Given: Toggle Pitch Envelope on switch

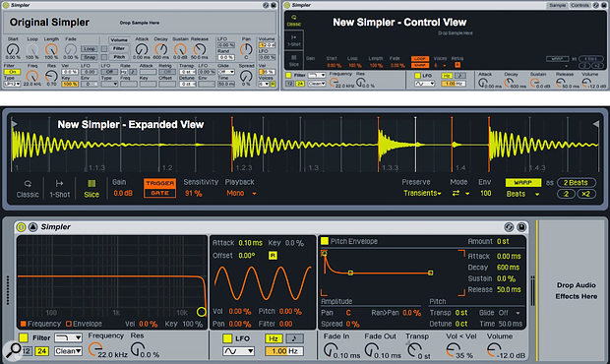Looking at the screenshot, I should 325,241.
